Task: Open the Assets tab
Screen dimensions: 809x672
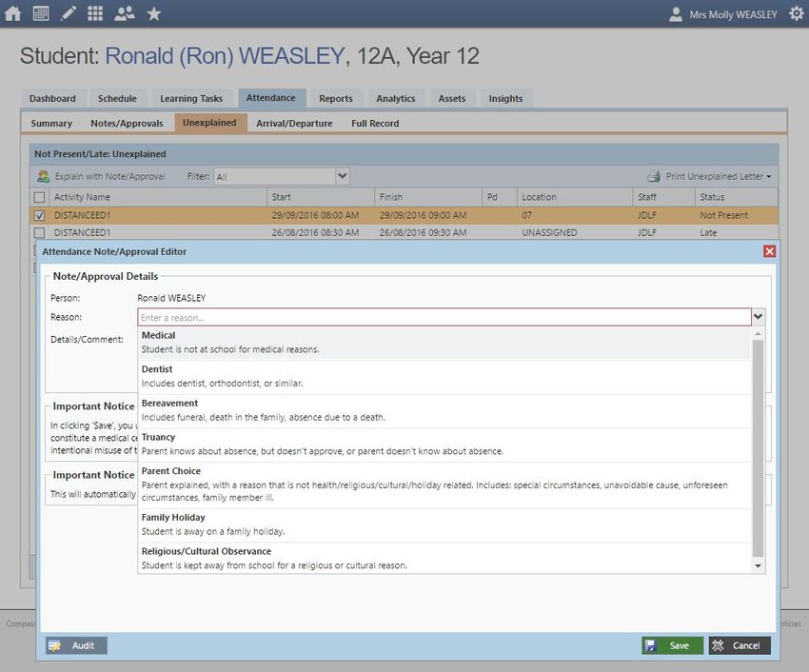Action: coord(452,99)
